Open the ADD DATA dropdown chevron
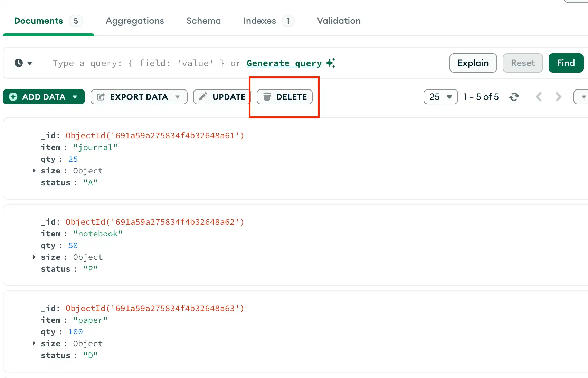 pyautogui.click(x=75, y=97)
